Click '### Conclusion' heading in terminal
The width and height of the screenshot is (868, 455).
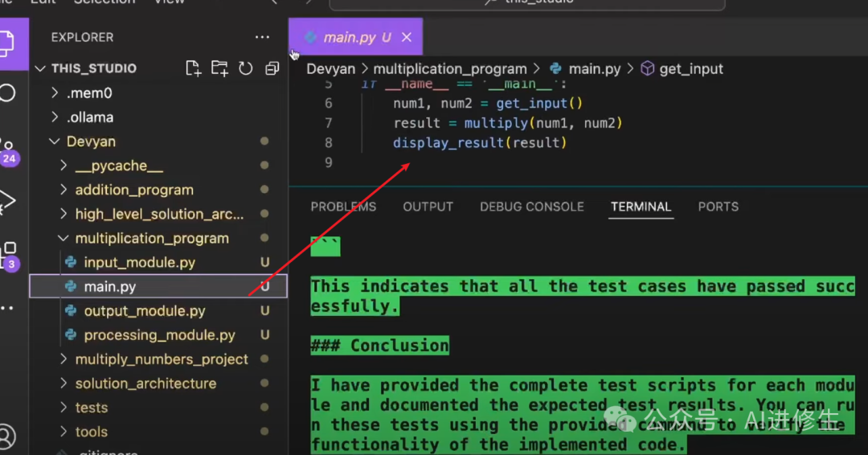click(x=379, y=346)
